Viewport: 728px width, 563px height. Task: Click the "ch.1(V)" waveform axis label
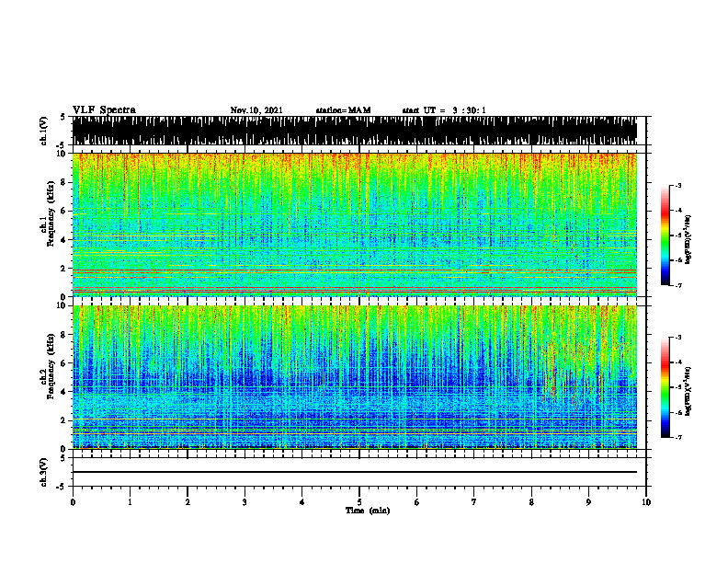43,131
